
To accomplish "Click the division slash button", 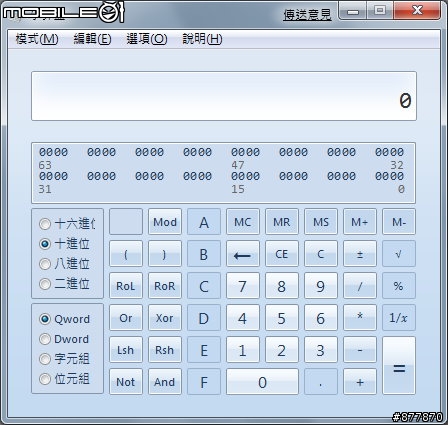I will click(360, 286).
